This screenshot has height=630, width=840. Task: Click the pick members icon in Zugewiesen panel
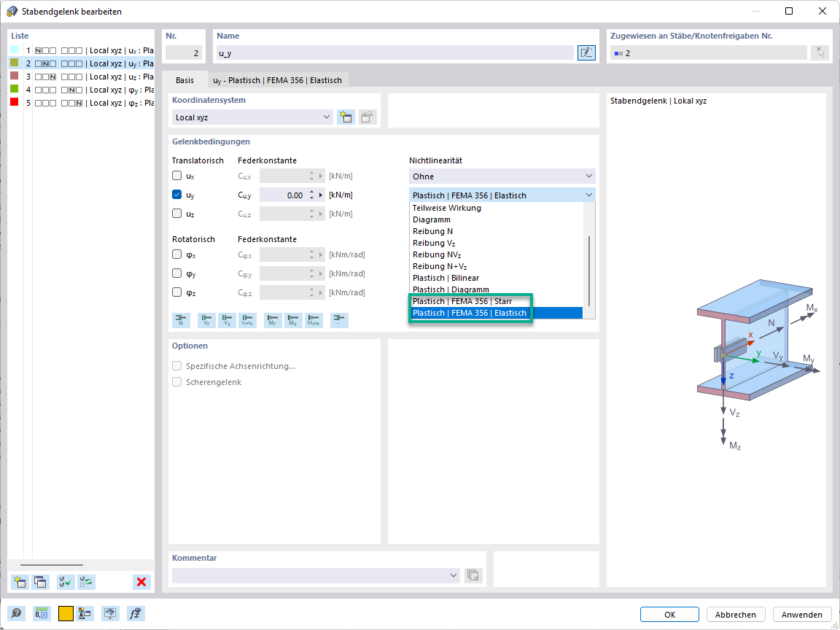coord(820,52)
